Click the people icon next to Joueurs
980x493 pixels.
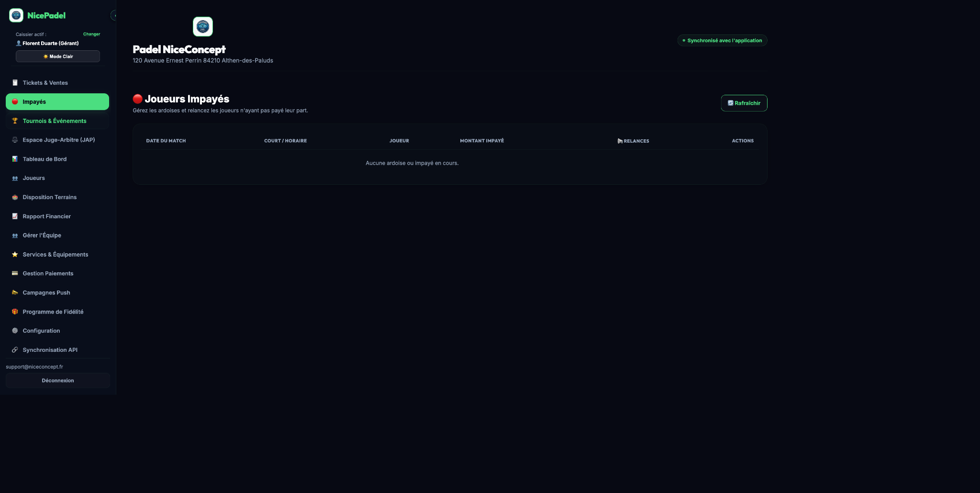15,178
